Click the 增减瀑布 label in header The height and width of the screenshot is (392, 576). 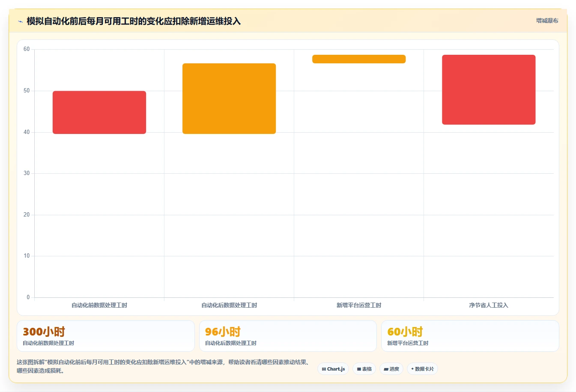pos(547,21)
